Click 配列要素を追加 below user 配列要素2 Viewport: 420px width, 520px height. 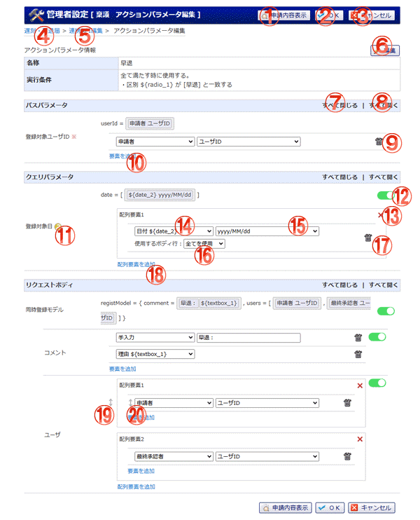click(136, 486)
